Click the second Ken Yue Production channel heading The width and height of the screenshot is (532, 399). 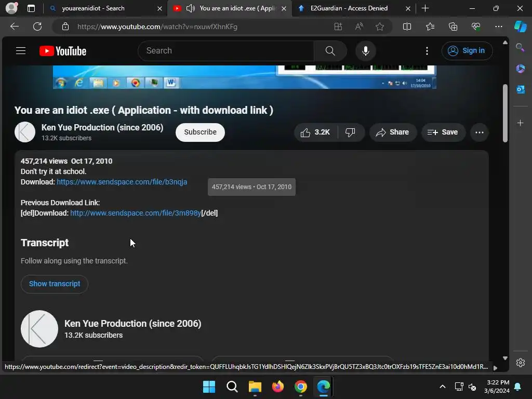(x=132, y=324)
